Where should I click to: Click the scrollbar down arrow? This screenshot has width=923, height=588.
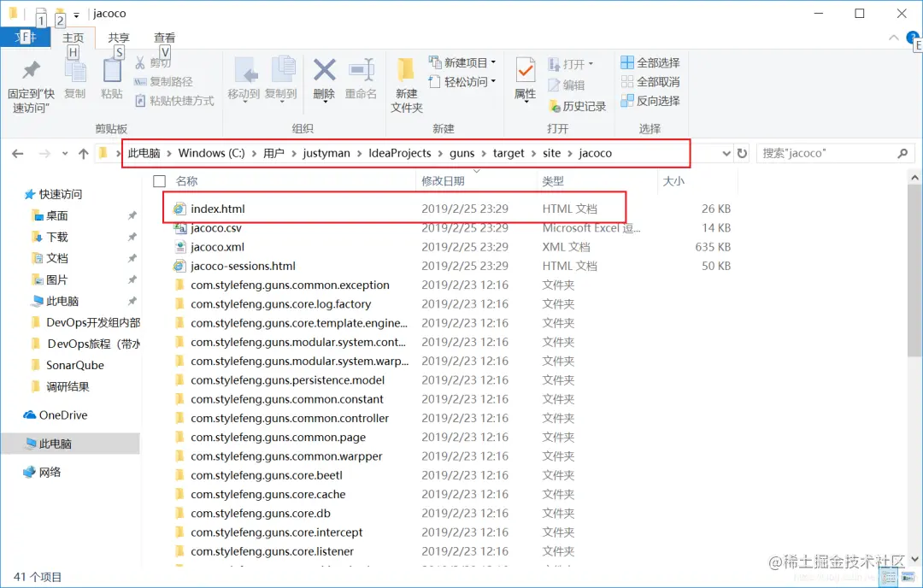coord(914,559)
